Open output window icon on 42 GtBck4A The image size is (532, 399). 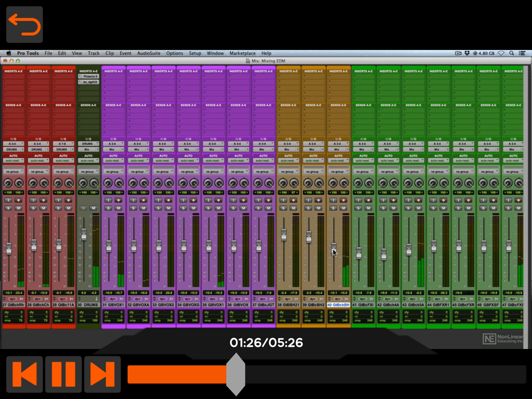click(397, 299)
